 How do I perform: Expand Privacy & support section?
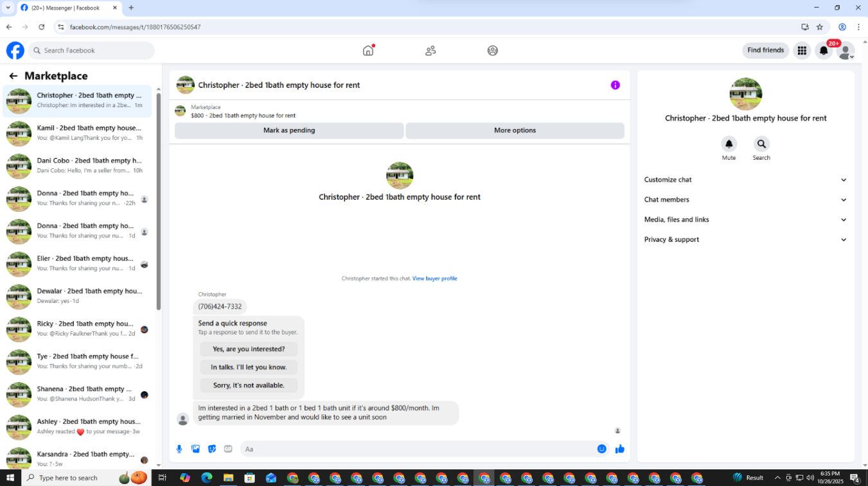745,239
